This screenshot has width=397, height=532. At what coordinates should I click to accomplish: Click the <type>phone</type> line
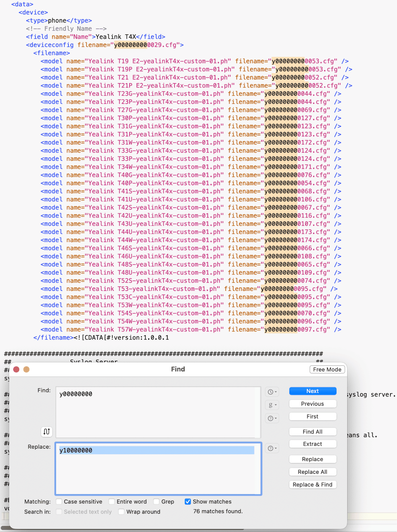pos(59,21)
